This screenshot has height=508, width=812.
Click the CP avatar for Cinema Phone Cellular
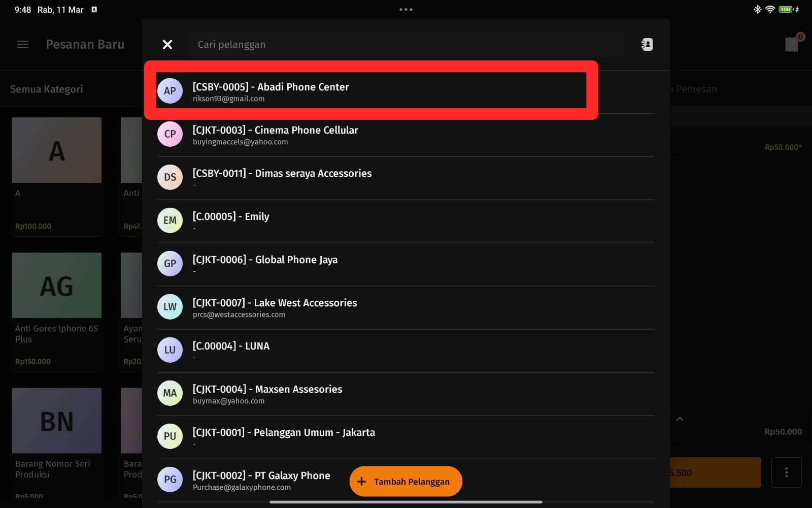point(170,134)
